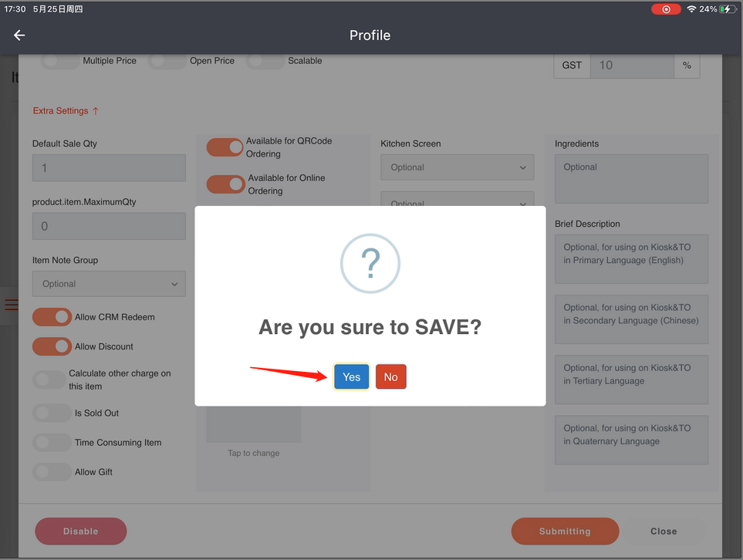Click the Disable button
This screenshot has width=743, height=560.
pos(80,531)
